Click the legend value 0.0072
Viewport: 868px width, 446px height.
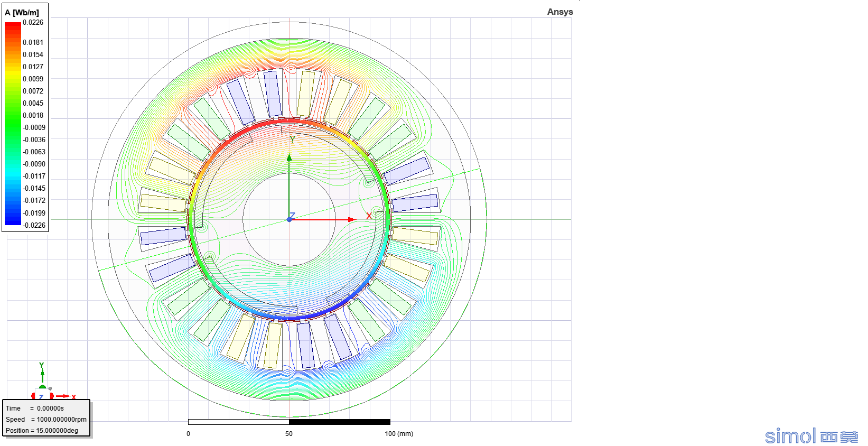[33, 91]
